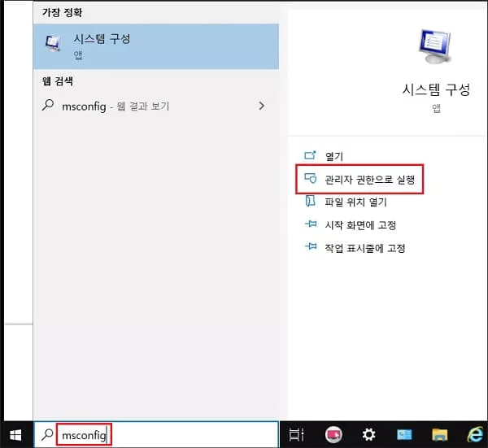The width and height of the screenshot is (488, 448).
Task: Open msconfig web results entry
Action: 156,106
